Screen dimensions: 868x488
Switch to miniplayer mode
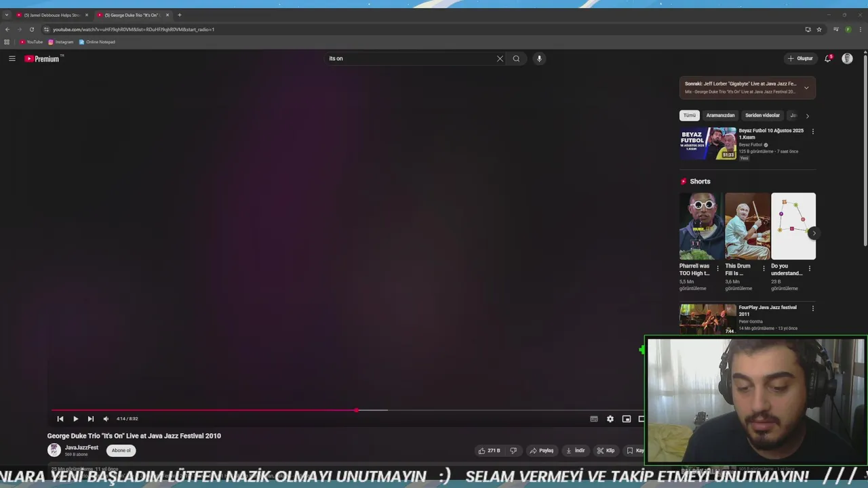point(627,419)
